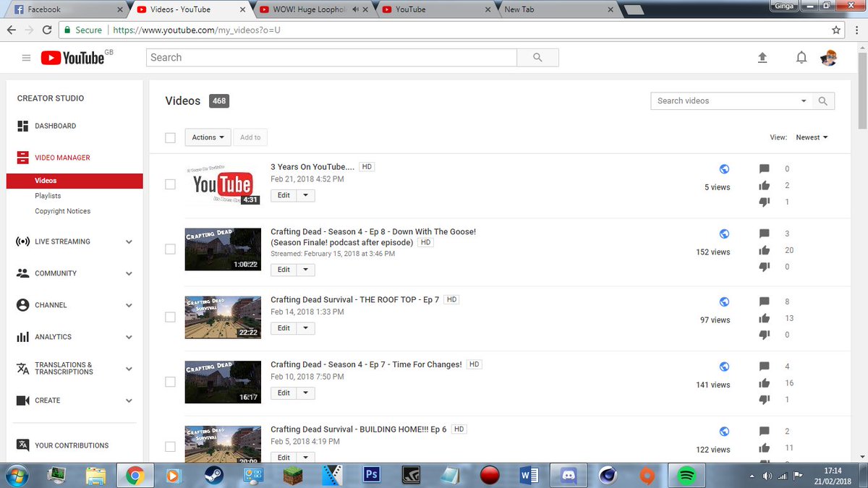The image size is (868, 488).
Task: Open the 3 Years On YouTube title link
Action: [313, 167]
